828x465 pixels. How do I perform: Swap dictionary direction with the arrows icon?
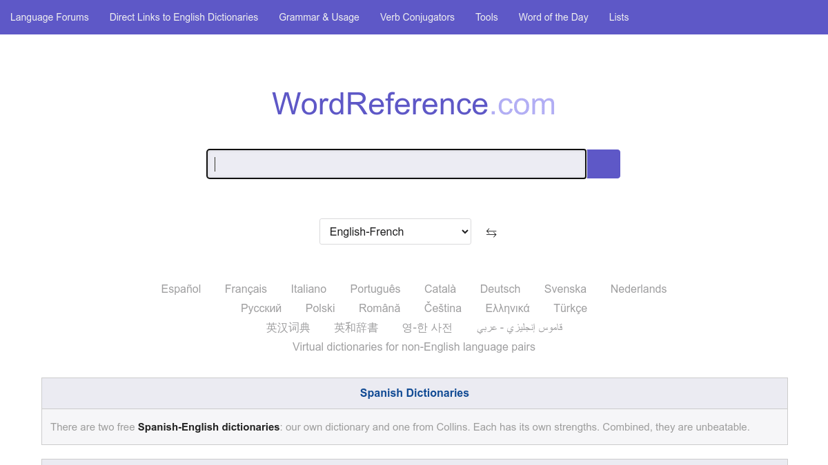(491, 232)
